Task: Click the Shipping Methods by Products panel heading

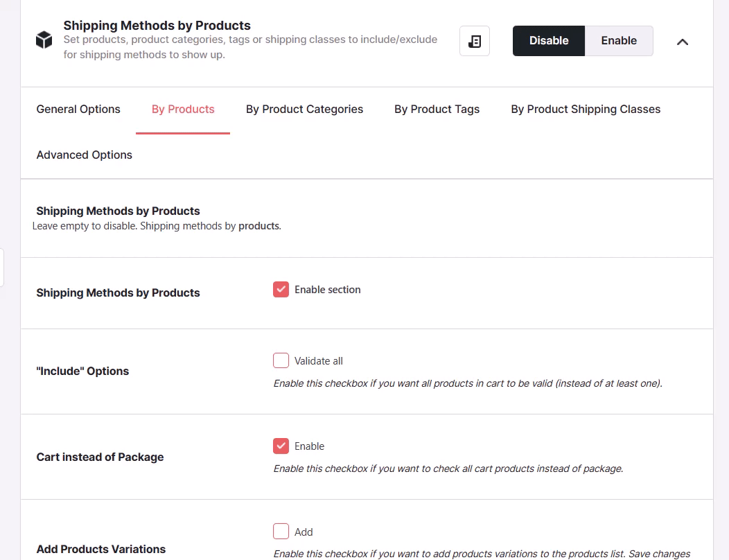Action: [x=157, y=25]
